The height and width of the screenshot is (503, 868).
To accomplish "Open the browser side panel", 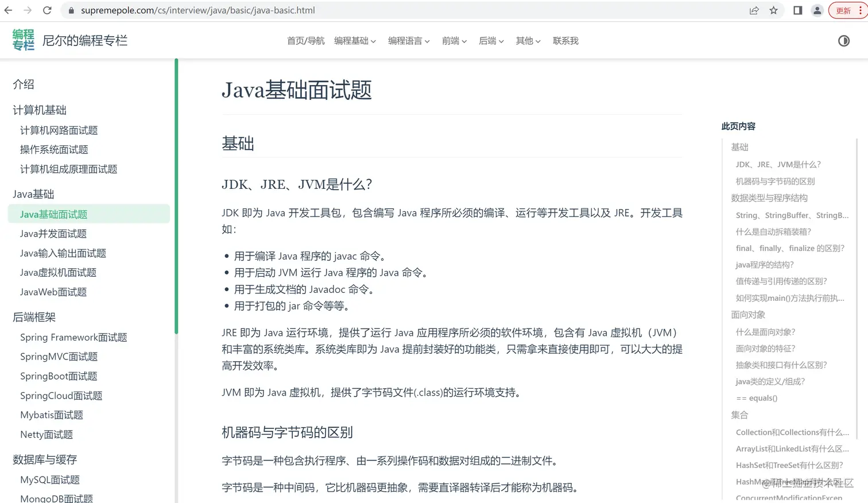I will pyautogui.click(x=797, y=10).
